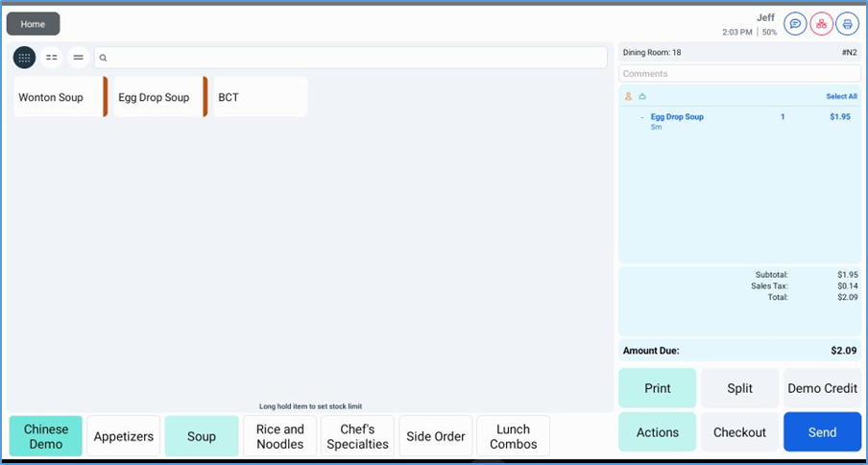The image size is (868, 465).
Task: Open the Chinese Demo menu
Action: coord(46,436)
